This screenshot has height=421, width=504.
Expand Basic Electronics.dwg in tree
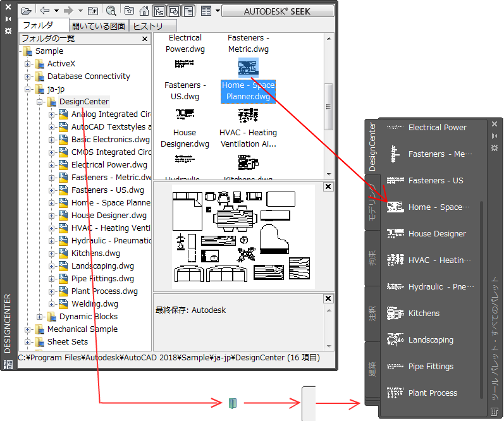(51, 140)
